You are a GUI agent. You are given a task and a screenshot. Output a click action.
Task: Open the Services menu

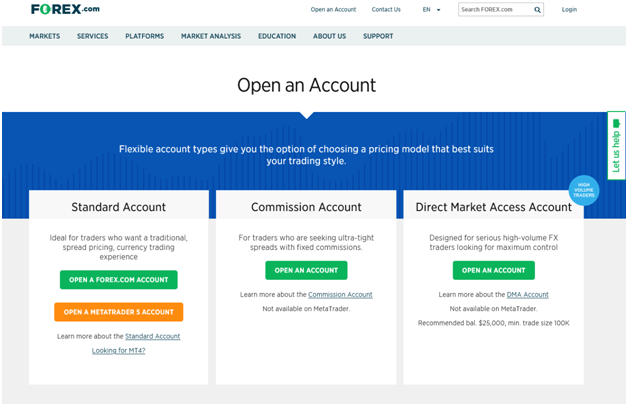(x=93, y=36)
